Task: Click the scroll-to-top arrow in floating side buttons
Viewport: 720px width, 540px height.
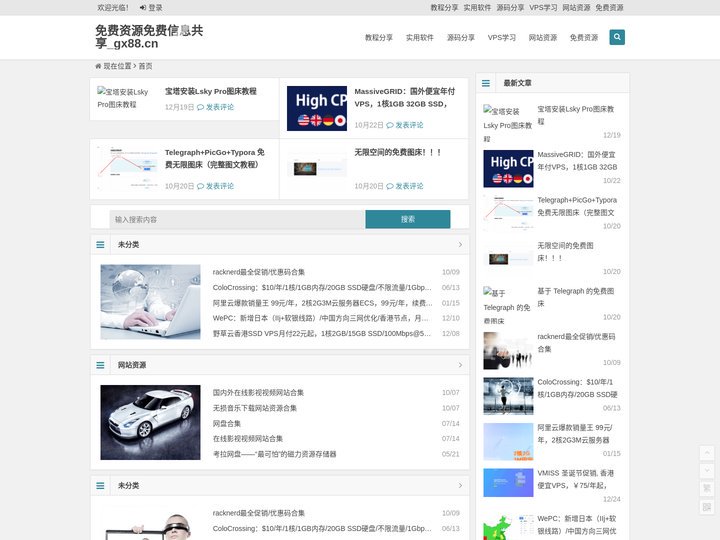Action: click(x=707, y=453)
